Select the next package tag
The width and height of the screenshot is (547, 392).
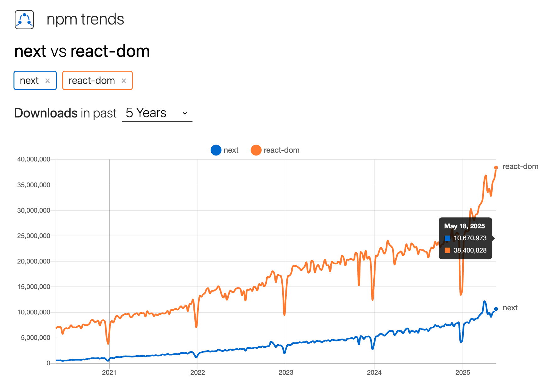(x=30, y=80)
